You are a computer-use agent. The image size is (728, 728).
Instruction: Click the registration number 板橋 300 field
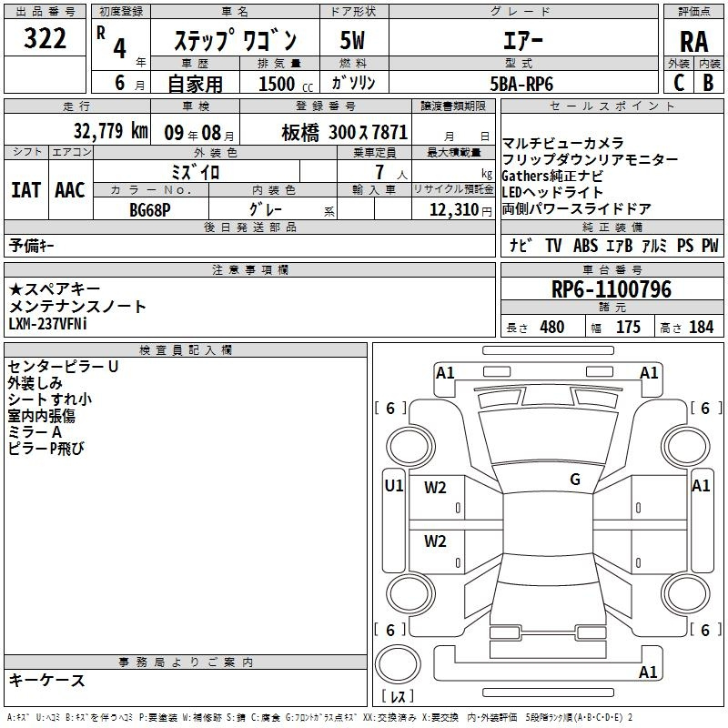(x=326, y=131)
